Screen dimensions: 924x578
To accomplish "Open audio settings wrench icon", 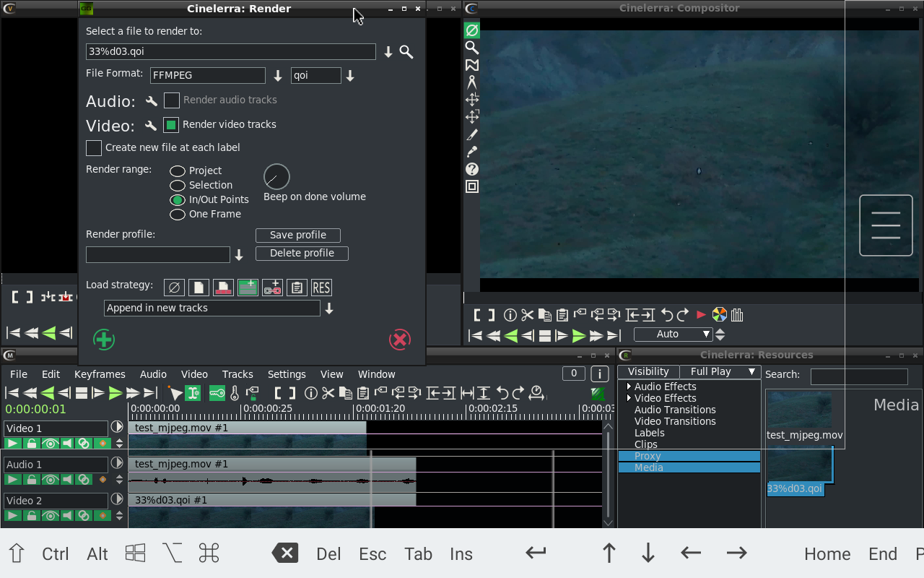I will click(151, 101).
